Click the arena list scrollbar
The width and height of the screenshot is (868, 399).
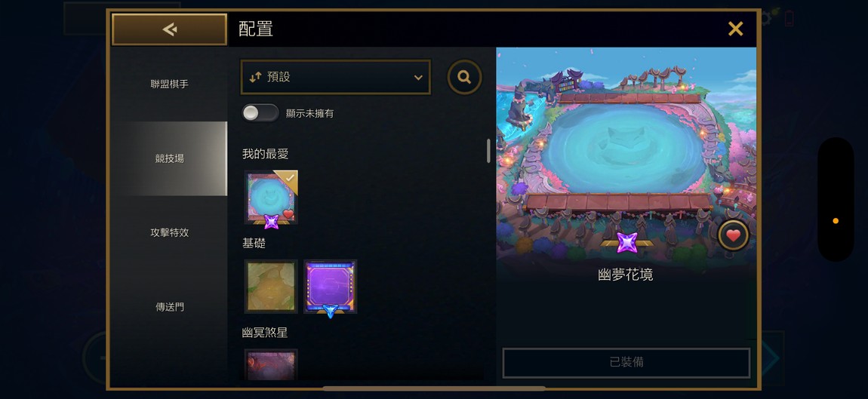click(488, 151)
